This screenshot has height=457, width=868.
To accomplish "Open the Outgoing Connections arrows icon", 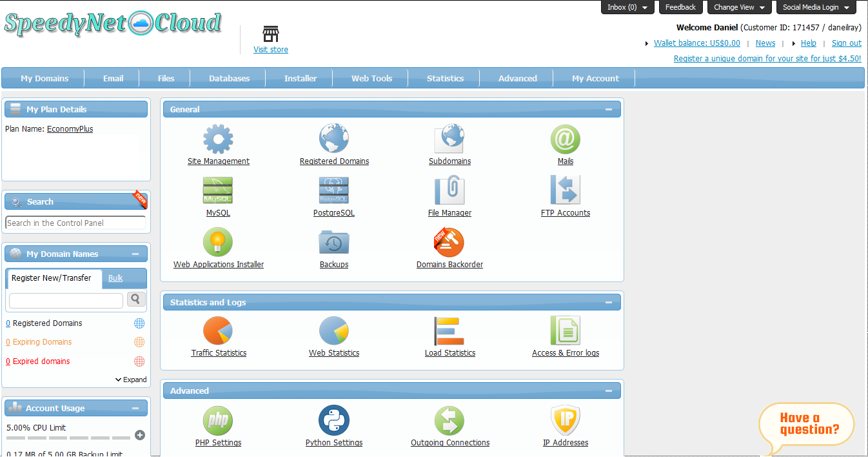I will (x=449, y=420).
